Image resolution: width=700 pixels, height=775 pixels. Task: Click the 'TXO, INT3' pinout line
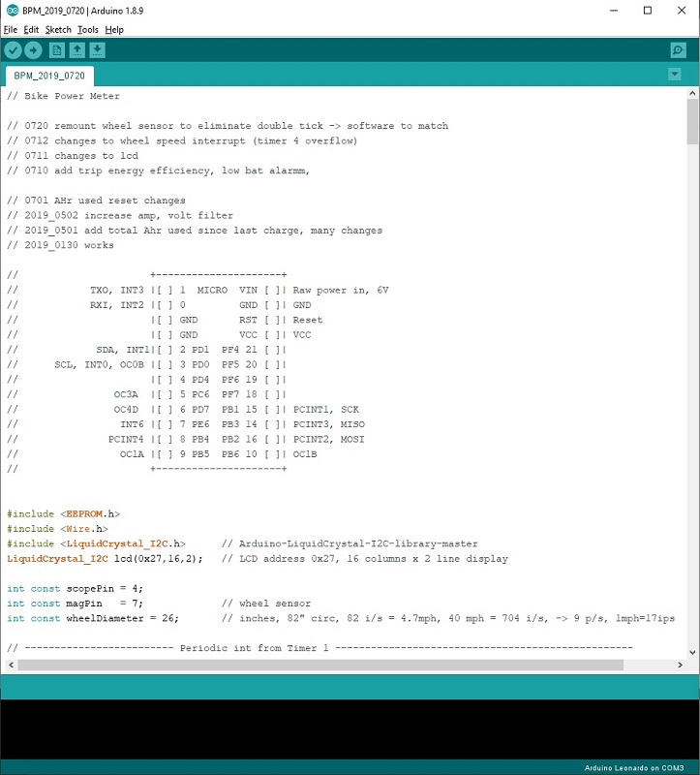point(198,290)
